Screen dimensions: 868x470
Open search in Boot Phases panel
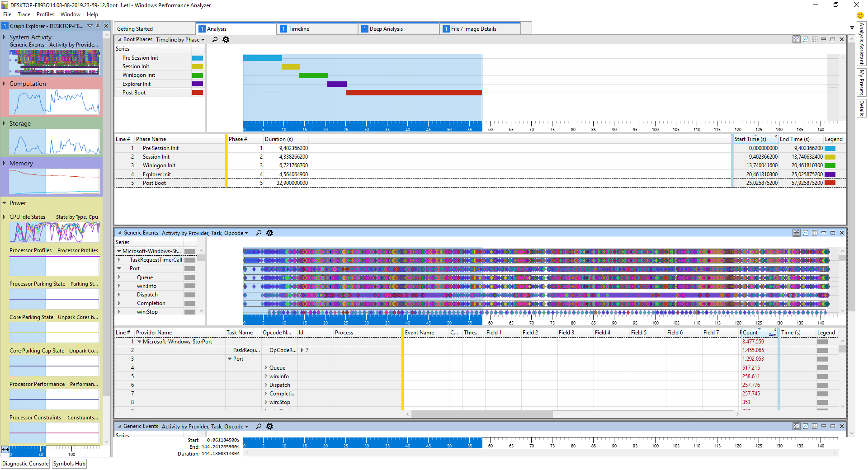click(215, 40)
